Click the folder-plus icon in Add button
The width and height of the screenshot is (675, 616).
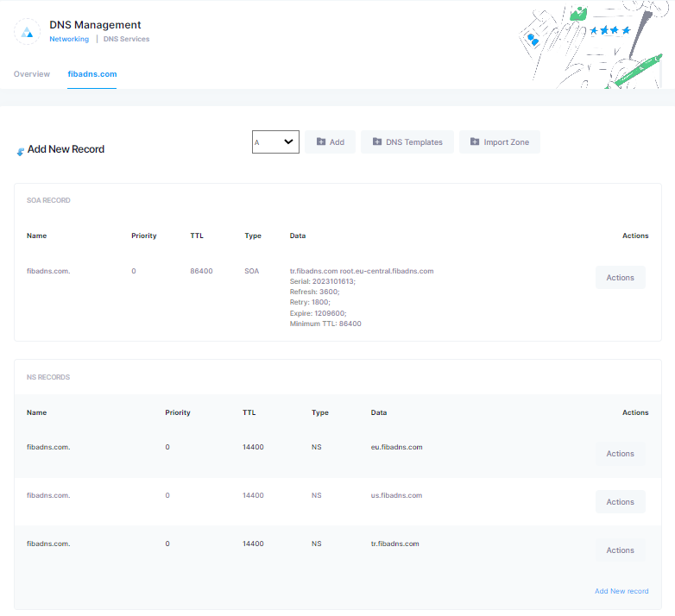coord(321,141)
